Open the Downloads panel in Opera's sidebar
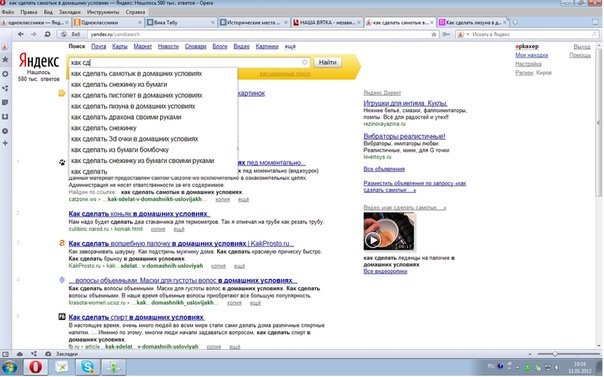The width and height of the screenshot is (604, 377). (5, 117)
